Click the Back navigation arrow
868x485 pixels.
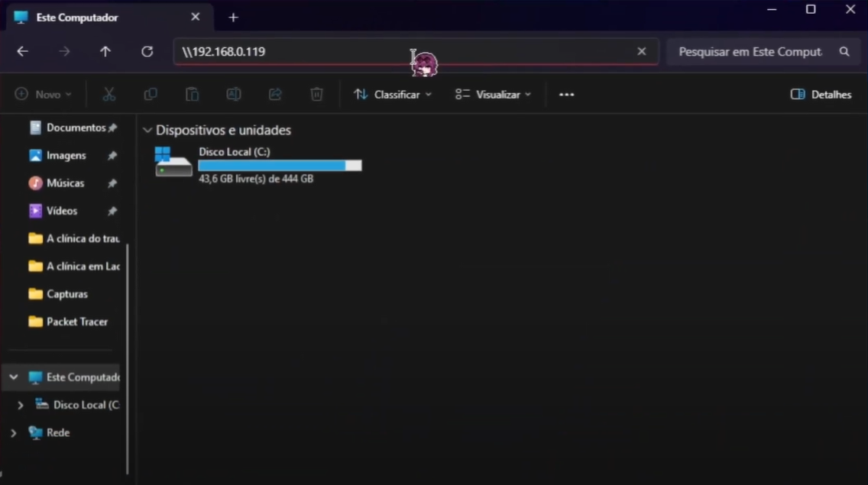(x=23, y=51)
